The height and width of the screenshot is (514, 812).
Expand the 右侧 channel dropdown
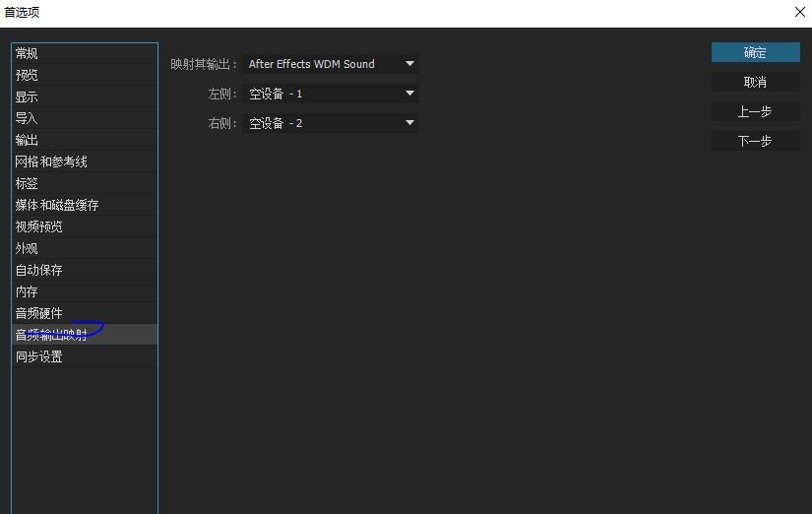click(x=331, y=123)
